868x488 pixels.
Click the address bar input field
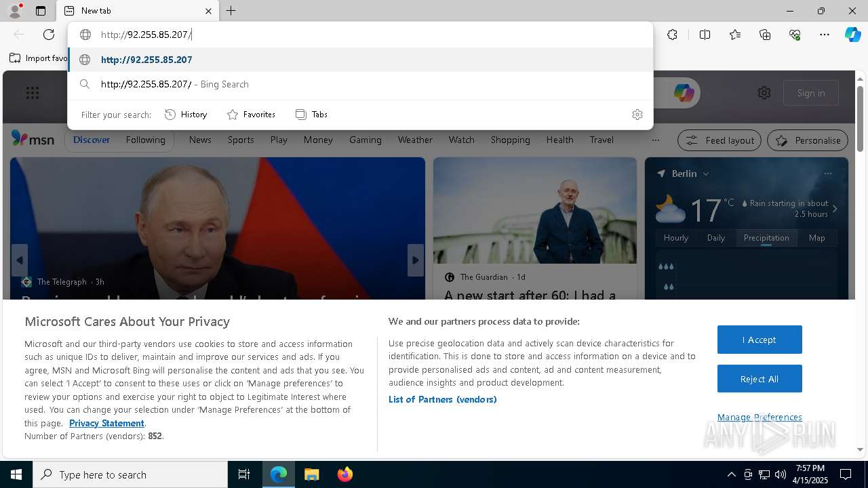[360, 35]
